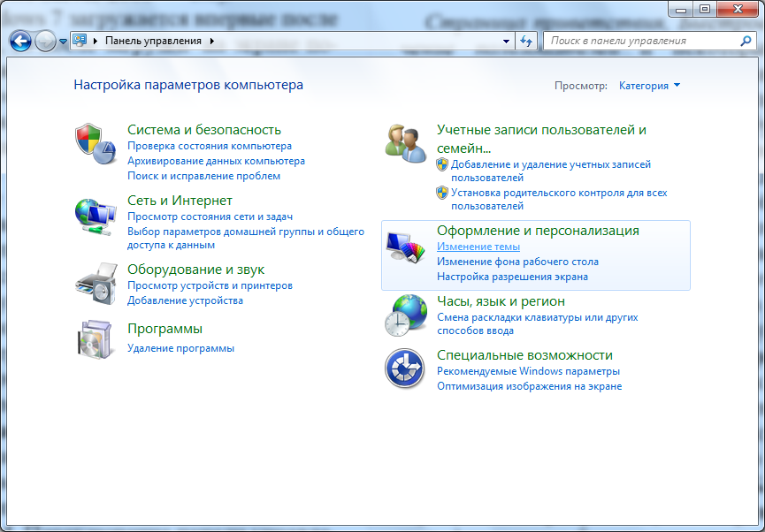This screenshot has width=765, height=532.
Task: Expand the address bar history dropdown
Action: pyautogui.click(x=506, y=41)
